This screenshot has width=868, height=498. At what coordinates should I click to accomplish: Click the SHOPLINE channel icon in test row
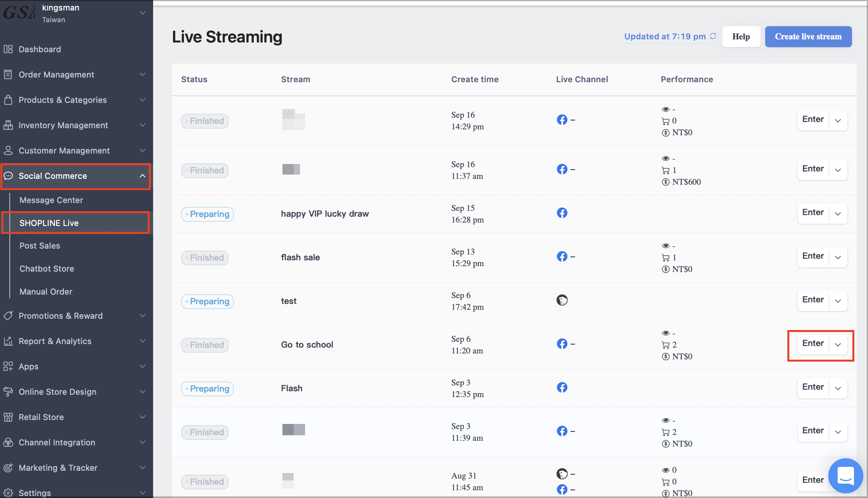pos(562,300)
